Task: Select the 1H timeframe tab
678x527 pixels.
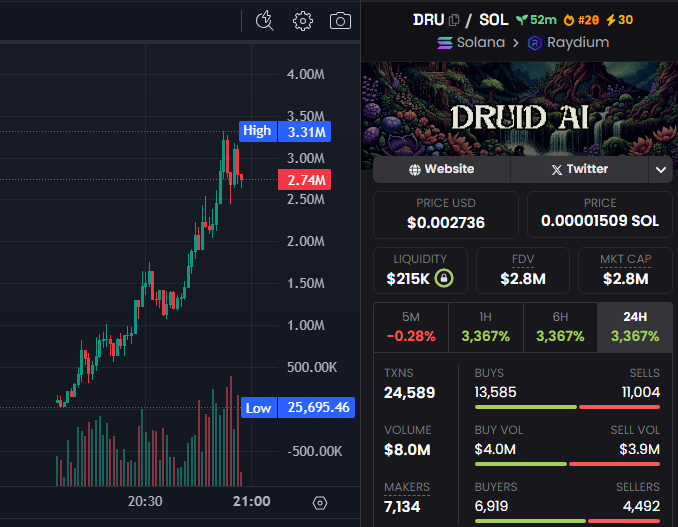Action: point(486,327)
